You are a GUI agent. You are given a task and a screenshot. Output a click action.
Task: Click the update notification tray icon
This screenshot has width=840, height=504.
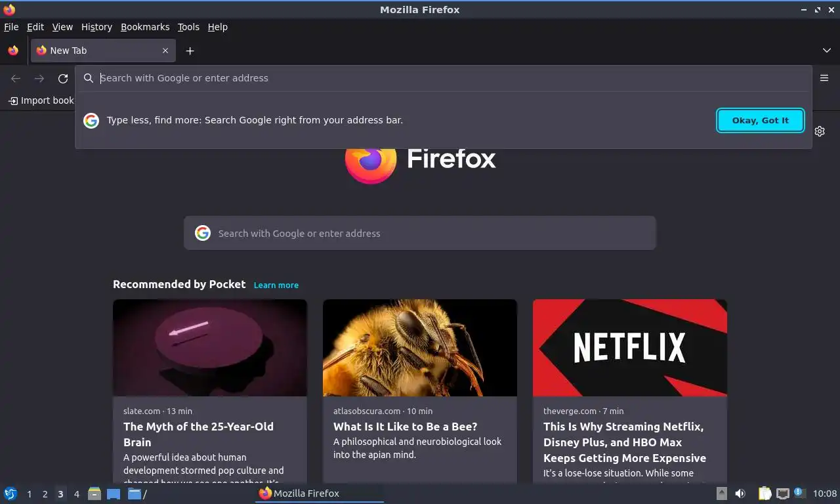[x=799, y=492]
